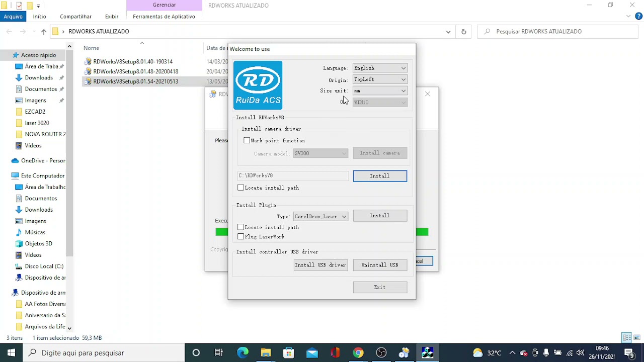Screen dimensions: 644x362
Task: Open Acesso rápido in navigation pane
Action: 38,55
